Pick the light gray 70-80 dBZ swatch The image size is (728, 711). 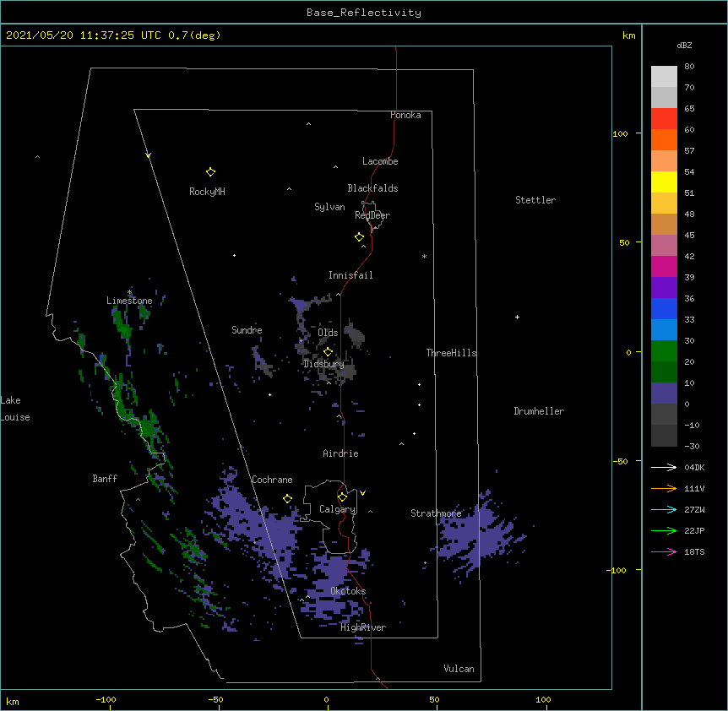[x=664, y=77]
